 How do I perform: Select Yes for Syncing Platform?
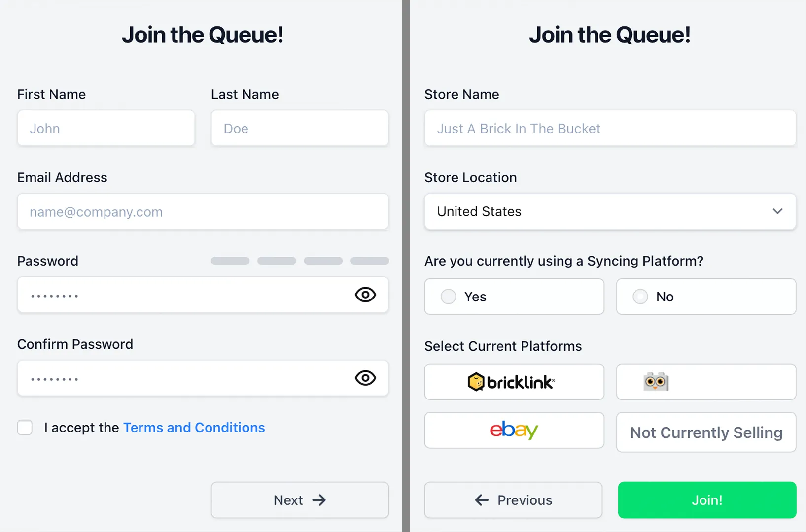point(514,297)
